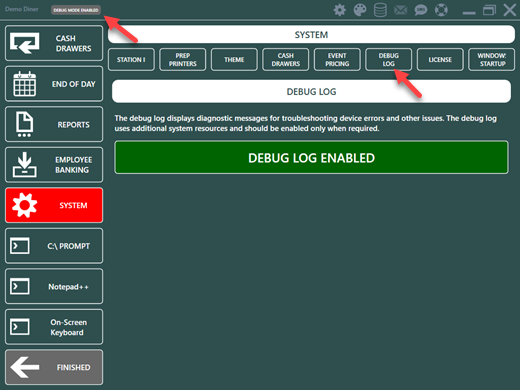Open the chat speech bubble icon
The width and height of the screenshot is (520, 390).
click(x=421, y=10)
